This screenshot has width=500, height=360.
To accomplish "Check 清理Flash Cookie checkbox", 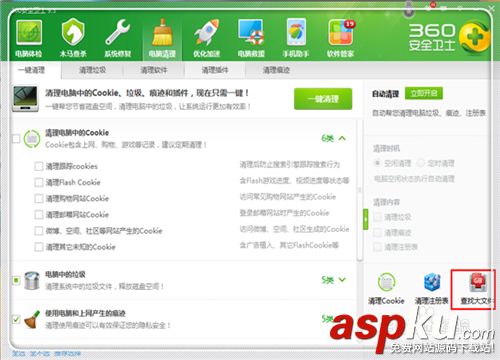I will (x=39, y=182).
